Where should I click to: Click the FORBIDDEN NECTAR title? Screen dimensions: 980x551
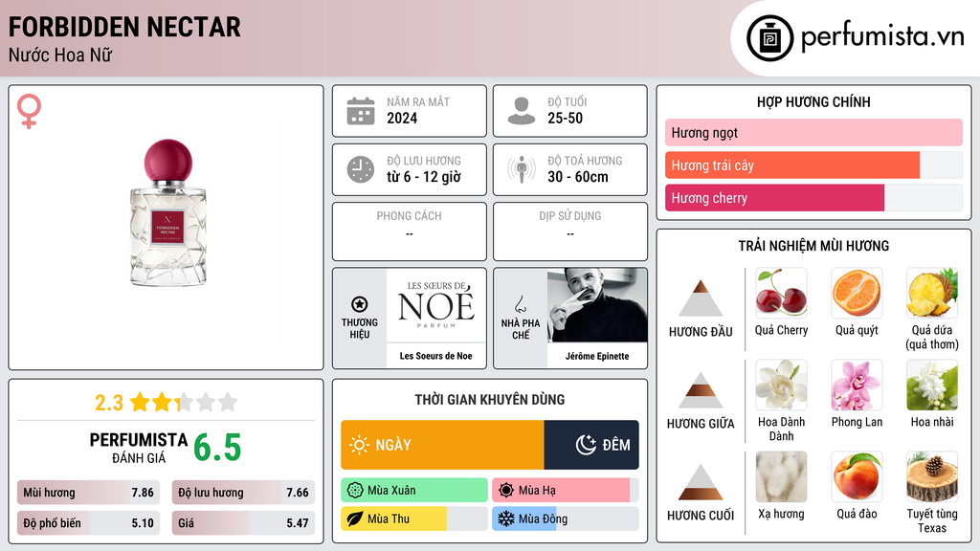(124, 27)
